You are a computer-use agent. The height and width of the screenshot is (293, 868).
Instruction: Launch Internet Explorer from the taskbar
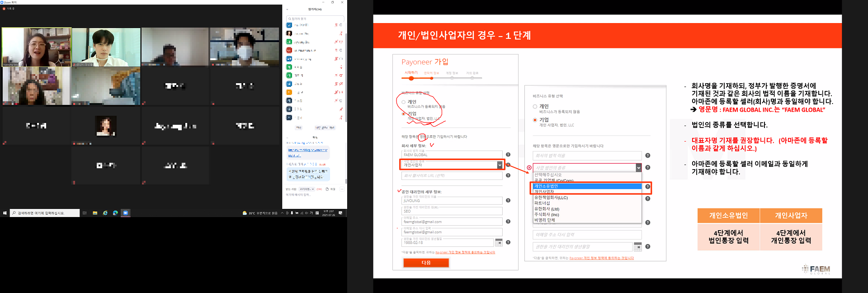105,213
